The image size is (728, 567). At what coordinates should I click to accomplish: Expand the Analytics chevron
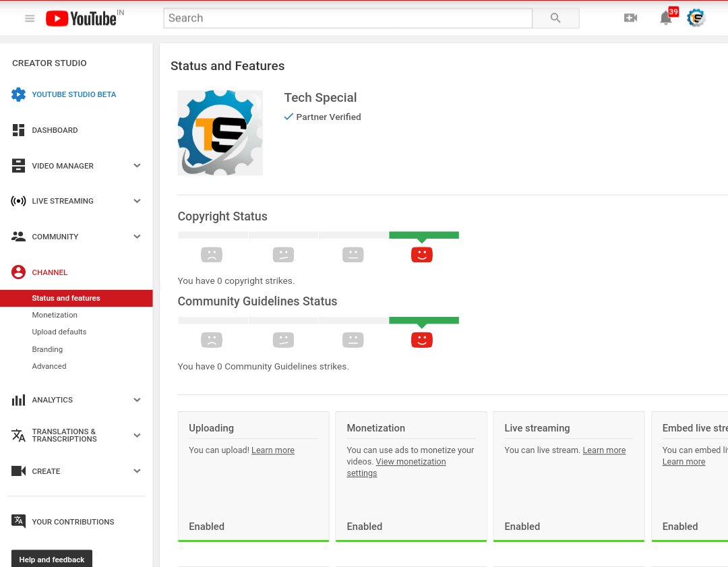(137, 400)
